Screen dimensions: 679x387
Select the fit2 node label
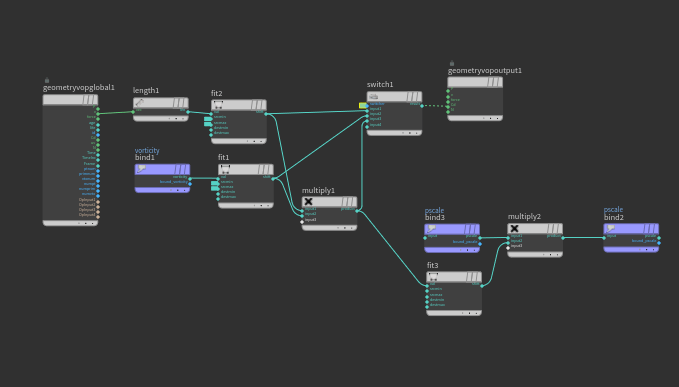pos(217,93)
